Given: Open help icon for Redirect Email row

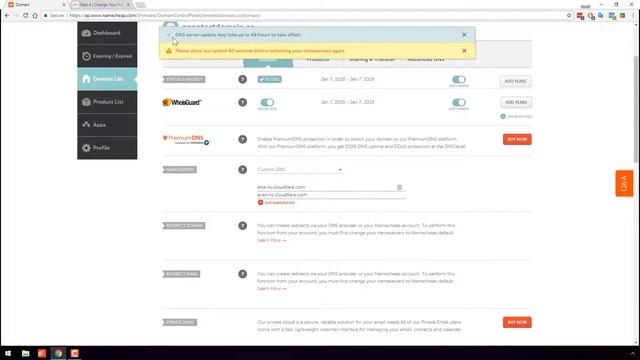Looking at the screenshot, I should point(242,274).
